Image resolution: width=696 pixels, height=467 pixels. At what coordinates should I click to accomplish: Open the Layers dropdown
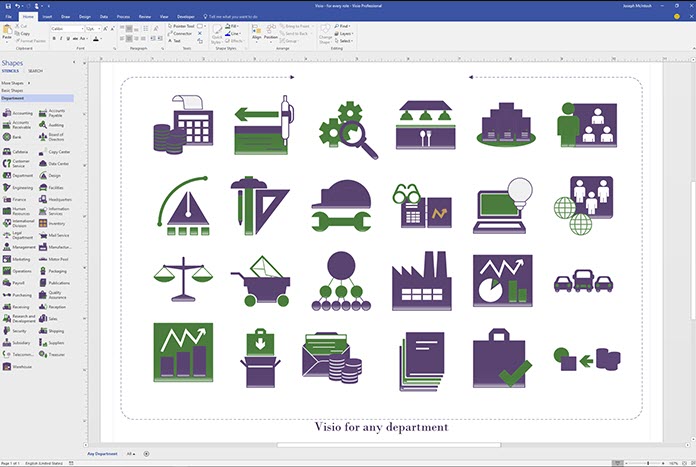(344, 33)
